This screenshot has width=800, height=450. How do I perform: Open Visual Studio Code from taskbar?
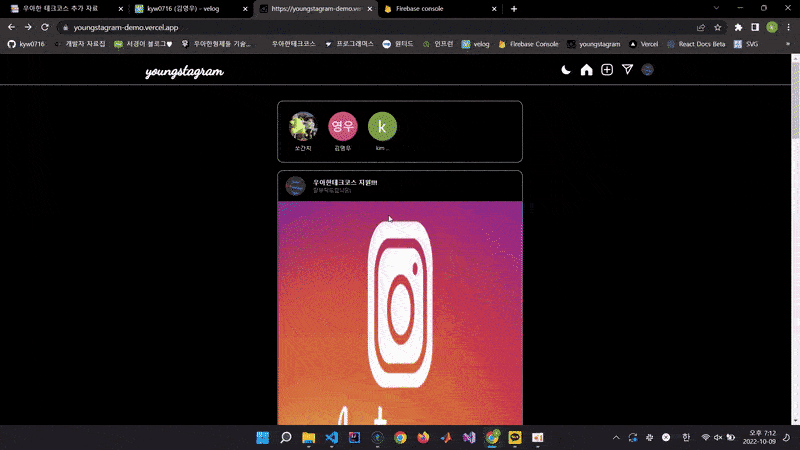(332, 437)
